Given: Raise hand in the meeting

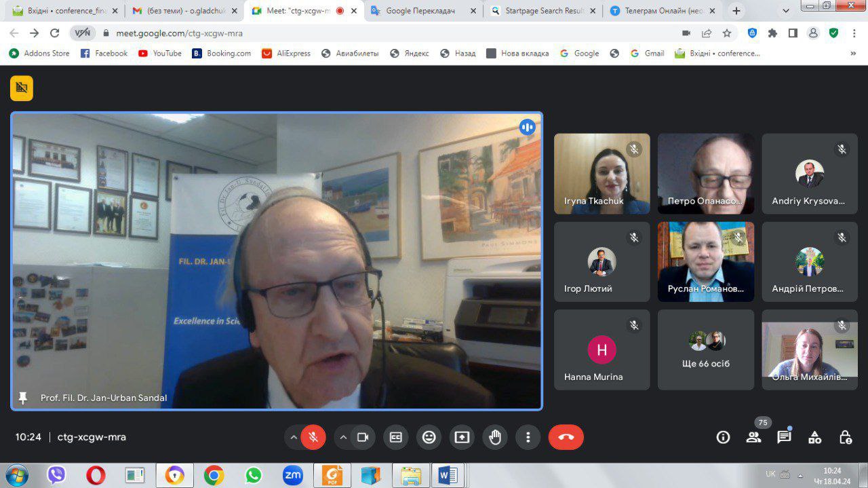Looking at the screenshot, I should [495, 437].
